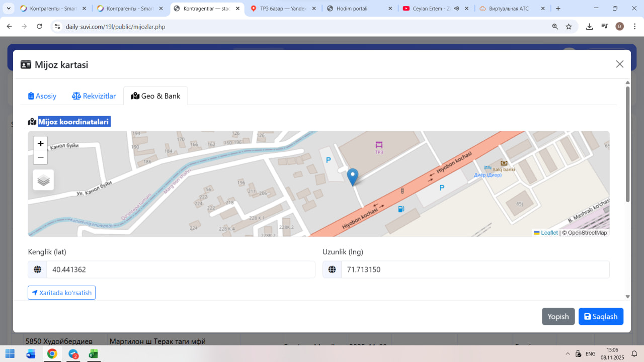Bookmark this page with star icon
644x362 pixels.
[x=569, y=27]
